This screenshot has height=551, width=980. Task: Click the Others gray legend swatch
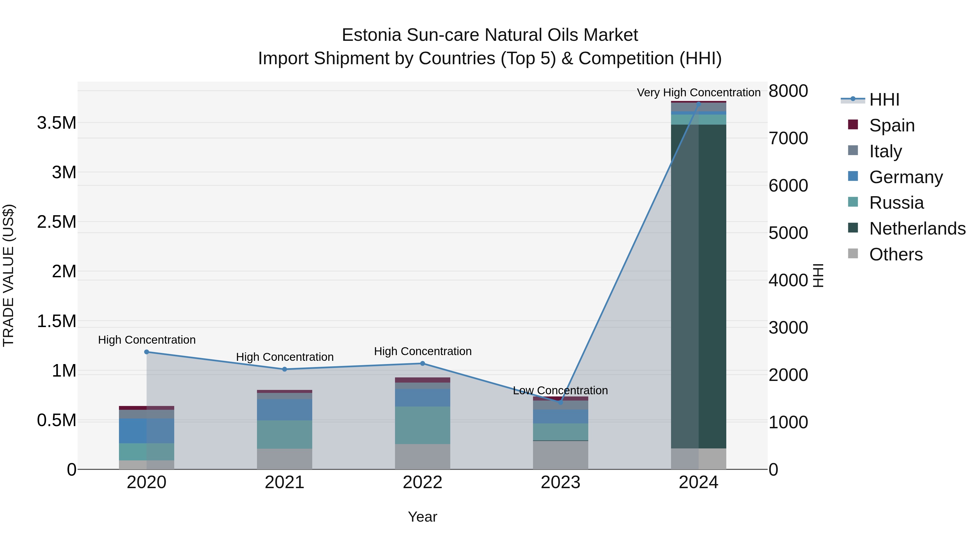[853, 253]
